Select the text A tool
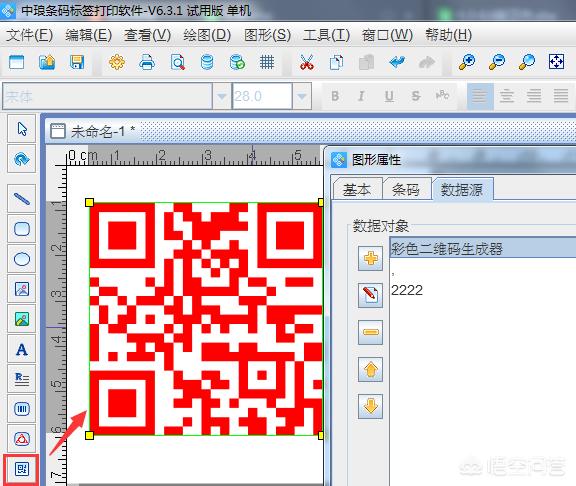This screenshot has width=576, height=486. click(22, 349)
